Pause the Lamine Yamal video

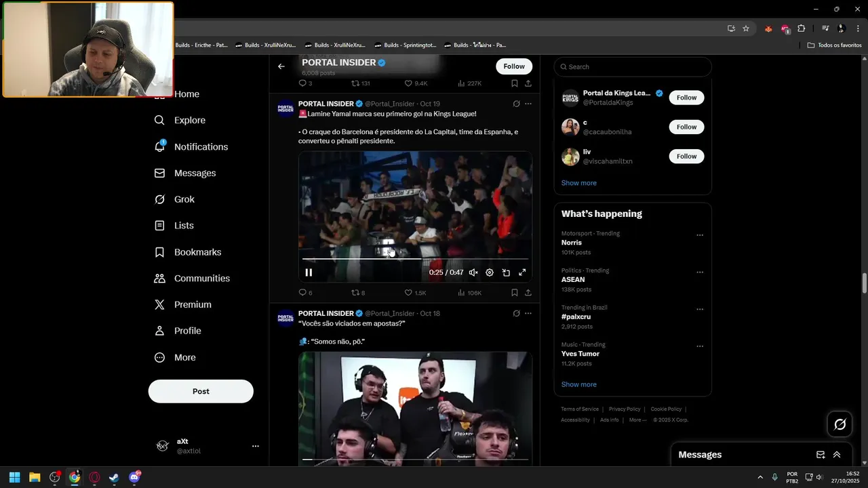coord(309,272)
